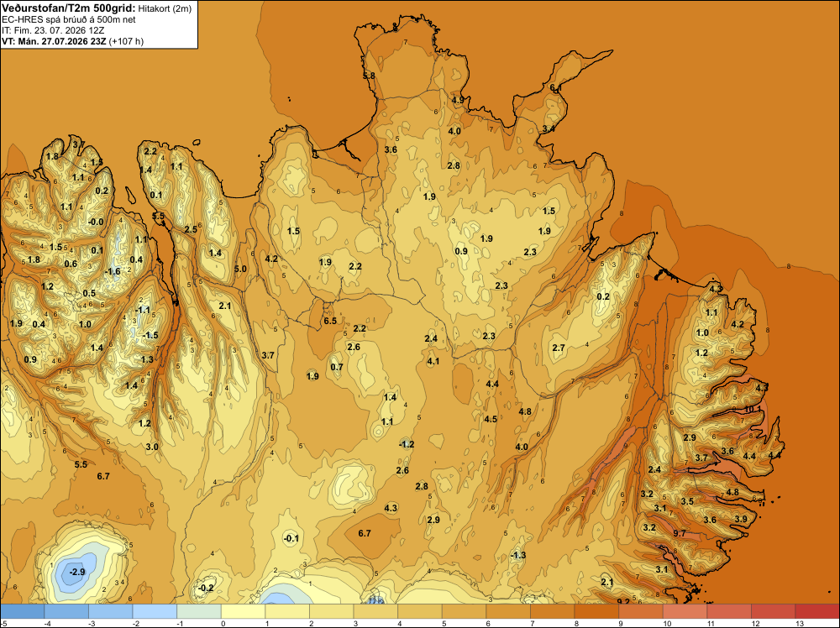Click the temperature value "4.1"
This screenshot has height=628, width=840.
click(433, 361)
